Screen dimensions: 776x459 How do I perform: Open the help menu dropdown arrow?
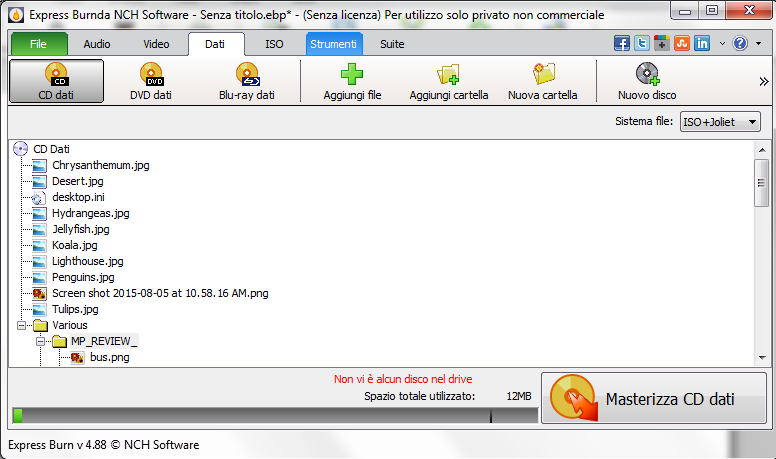[x=758, y=44]
